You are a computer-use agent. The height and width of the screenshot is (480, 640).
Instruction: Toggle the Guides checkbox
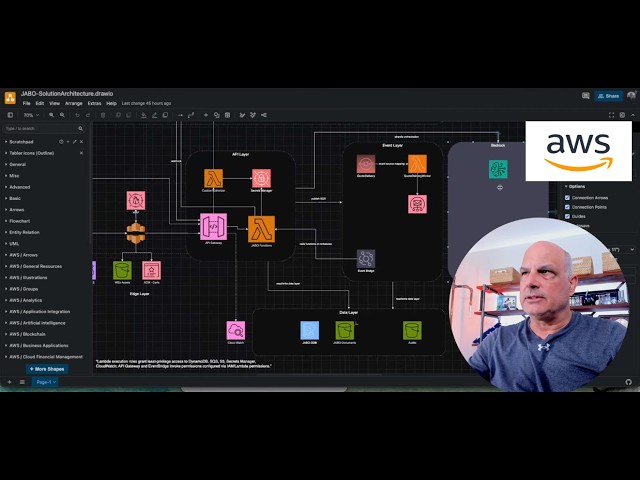(567, 216)
